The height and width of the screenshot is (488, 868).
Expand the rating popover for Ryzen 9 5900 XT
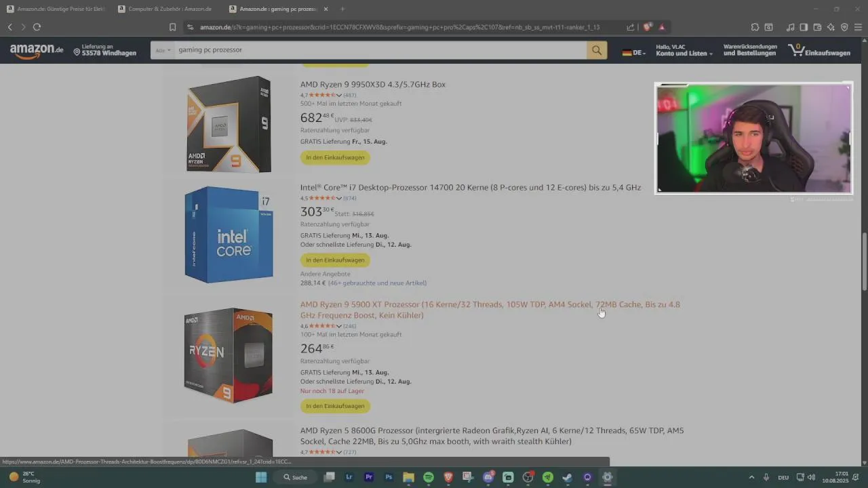pos(339,326)
